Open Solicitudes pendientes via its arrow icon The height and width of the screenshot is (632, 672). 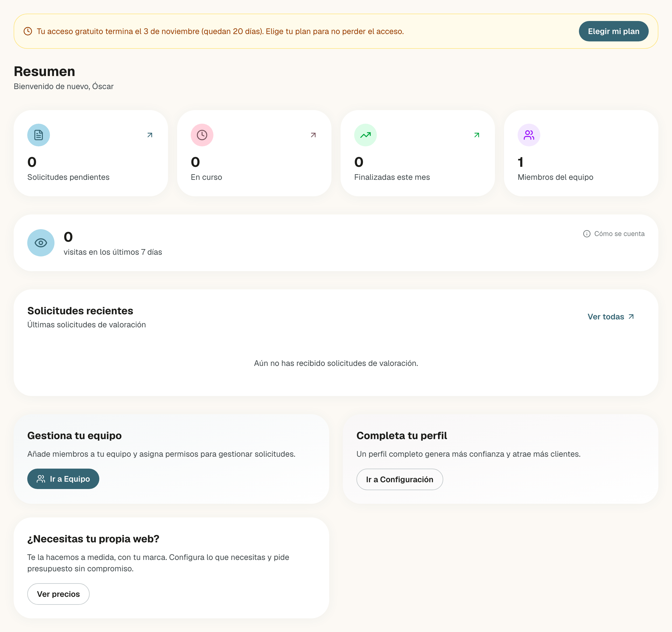click(x=150, y=135)
